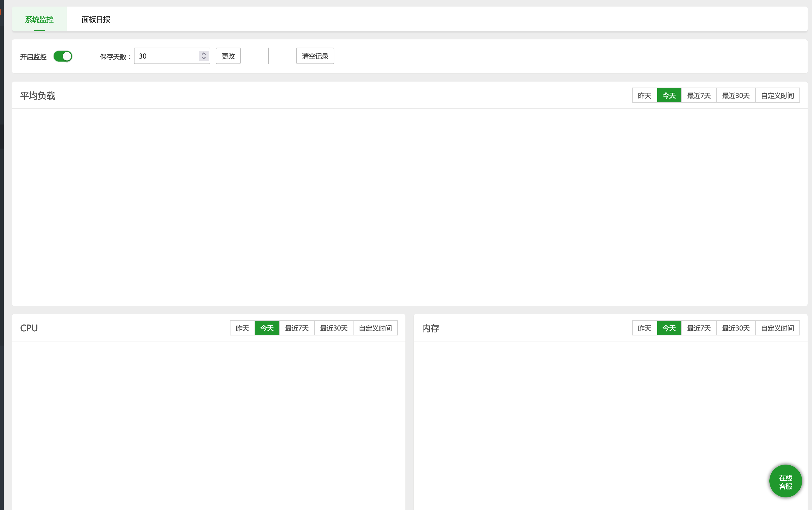Open the 面板日报 tab

[x=96, y=19]
